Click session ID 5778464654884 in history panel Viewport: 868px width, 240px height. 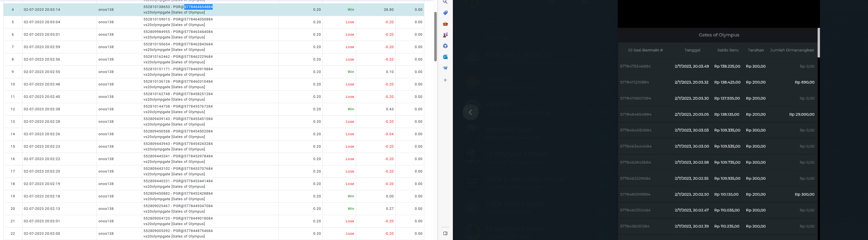pos(636,114)
